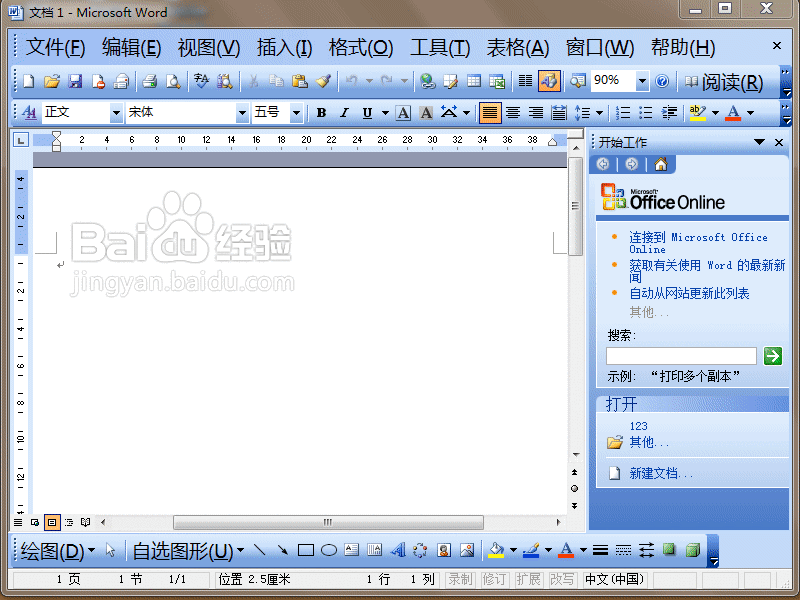Click the green search arrow button
The width and height of the screenshot is (800, 600).
[x=772, y=356]
